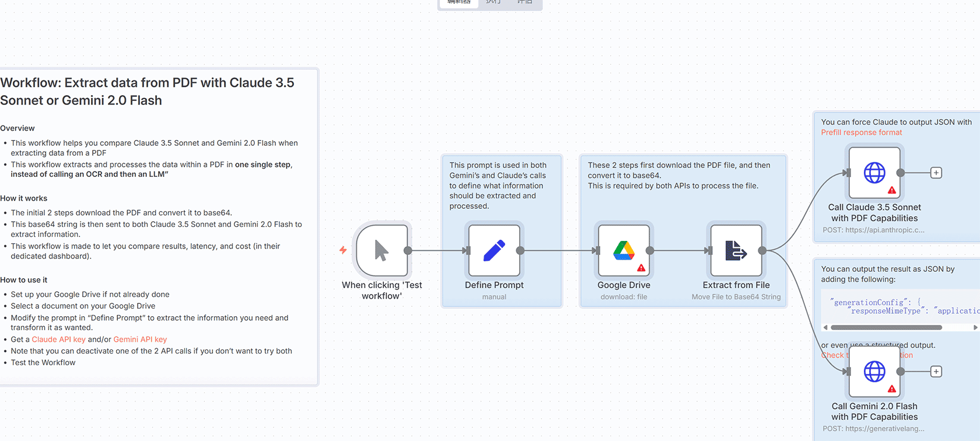
Task: Click the code snippet's scroll-right arrow
Action: click(x=975, y=327)
